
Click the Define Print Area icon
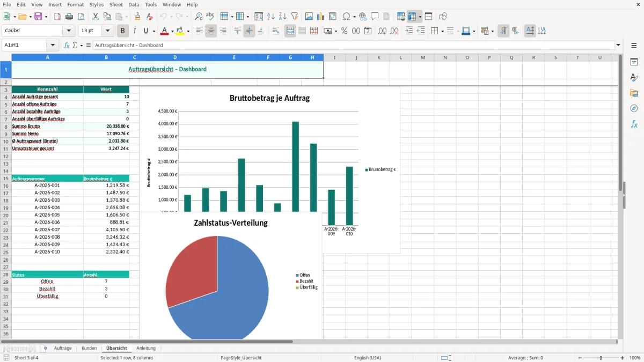401,17
